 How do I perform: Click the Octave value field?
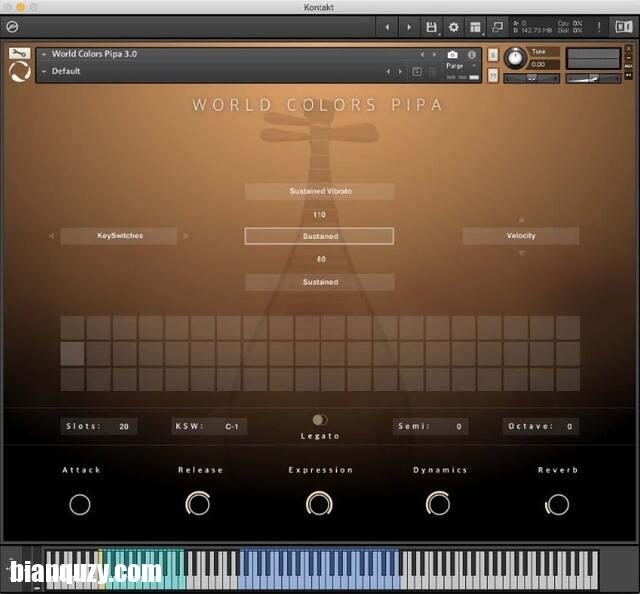(540, 427)
